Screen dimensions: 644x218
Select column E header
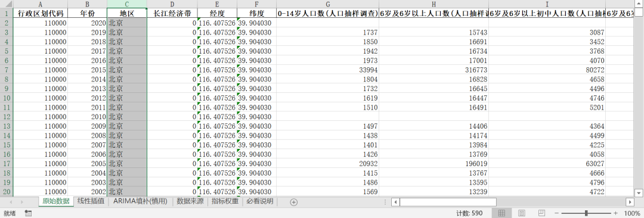click(x=217, y=4)
